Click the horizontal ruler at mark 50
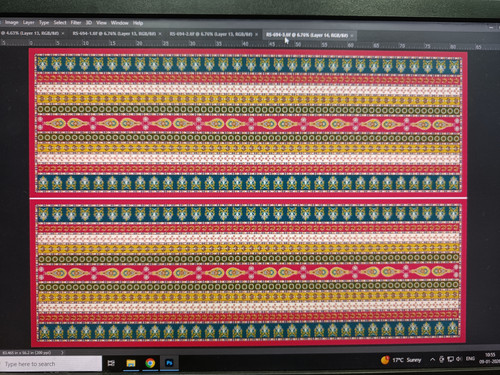Screen dimensions: 500x375 tap(298, 44)
